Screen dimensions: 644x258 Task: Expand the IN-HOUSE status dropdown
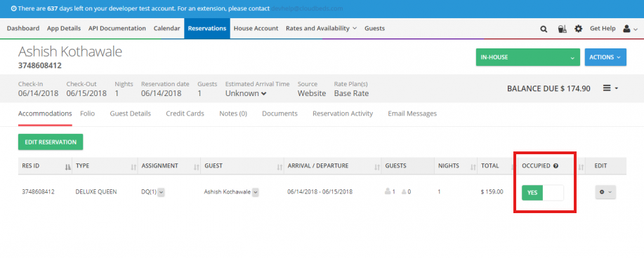[527, 57]
